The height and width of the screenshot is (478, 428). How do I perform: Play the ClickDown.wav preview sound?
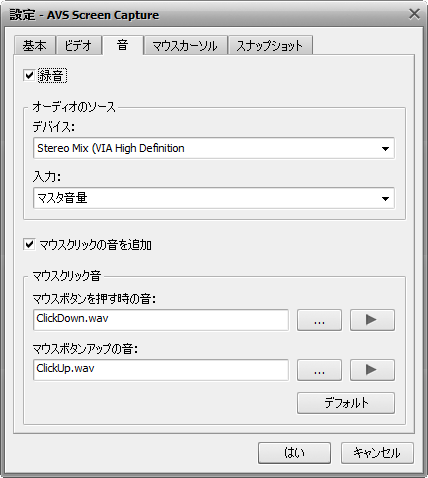click(372, 320)
